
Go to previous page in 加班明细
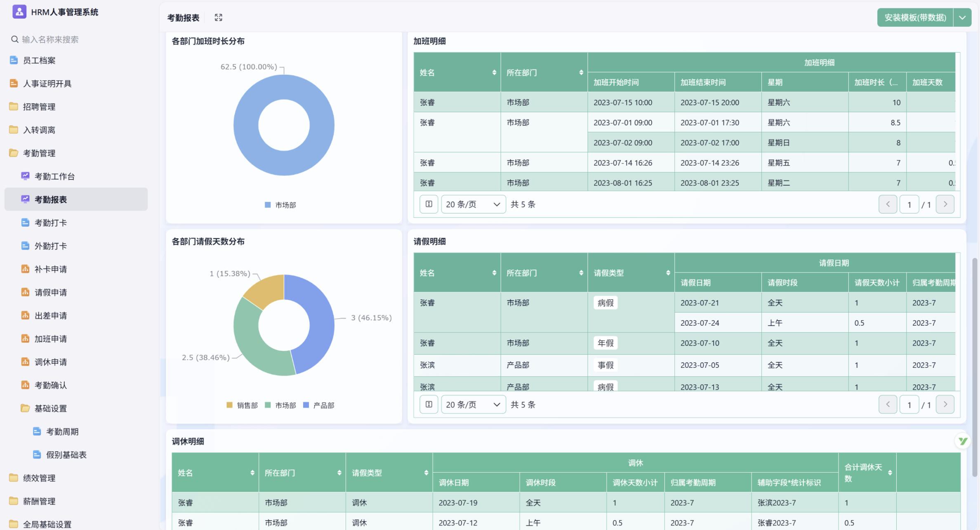click(x=888, y=204)
